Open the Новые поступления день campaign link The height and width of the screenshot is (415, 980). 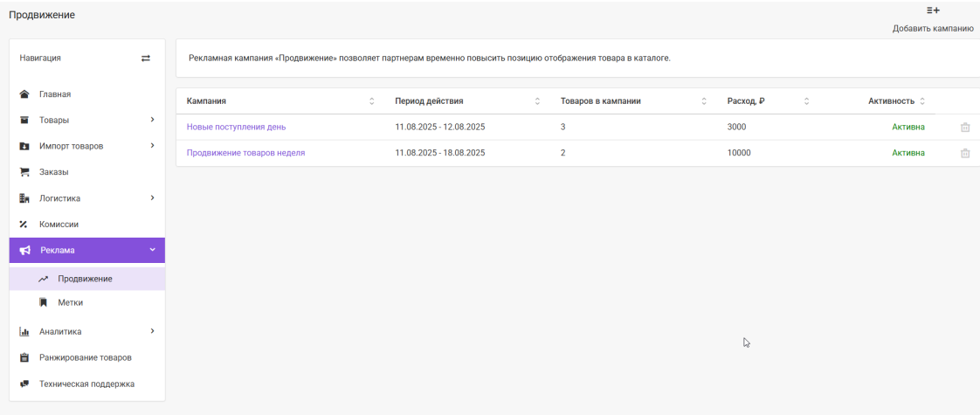236,127
